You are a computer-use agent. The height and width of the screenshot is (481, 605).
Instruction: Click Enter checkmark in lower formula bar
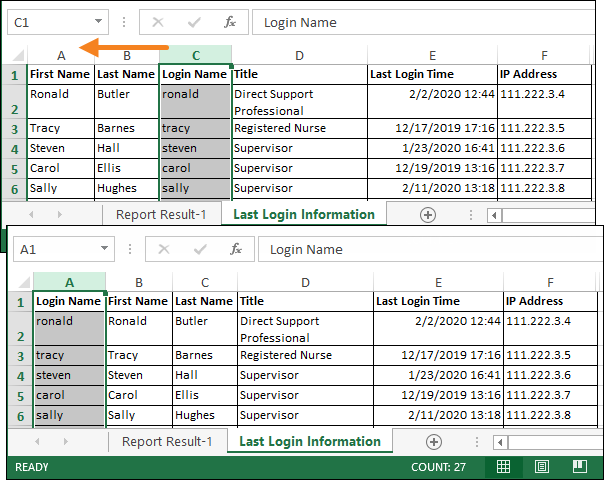[x=200, y=249]
